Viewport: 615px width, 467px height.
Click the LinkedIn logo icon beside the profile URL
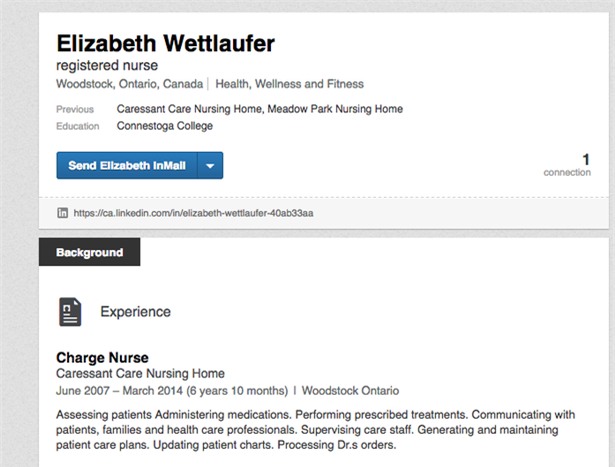click(x=62, y=213)
